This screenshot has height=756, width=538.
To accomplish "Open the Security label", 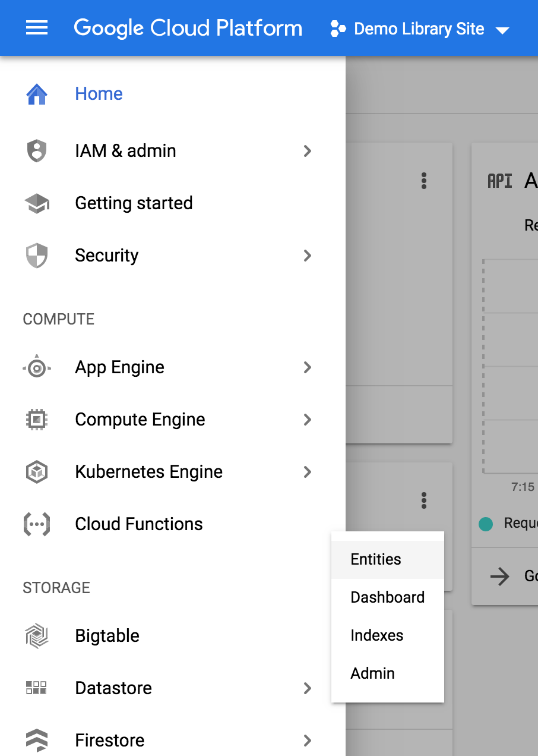I will pos(107,256).
